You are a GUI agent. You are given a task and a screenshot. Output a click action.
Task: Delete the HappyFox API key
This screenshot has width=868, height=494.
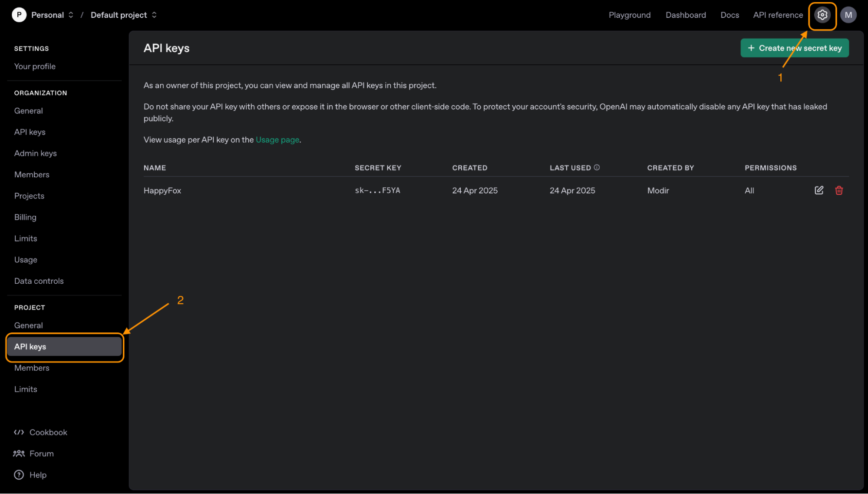point(839,190)
